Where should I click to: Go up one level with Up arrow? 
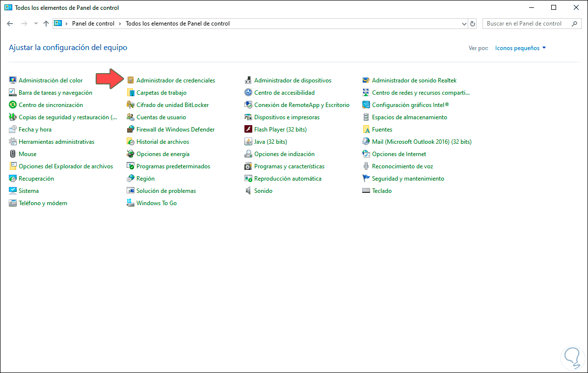(x=46, y=24)
